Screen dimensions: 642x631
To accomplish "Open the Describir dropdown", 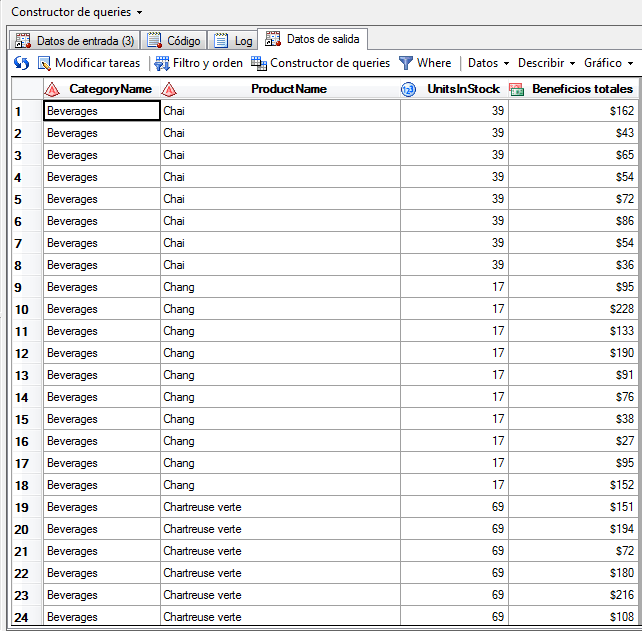I will 546,63.
